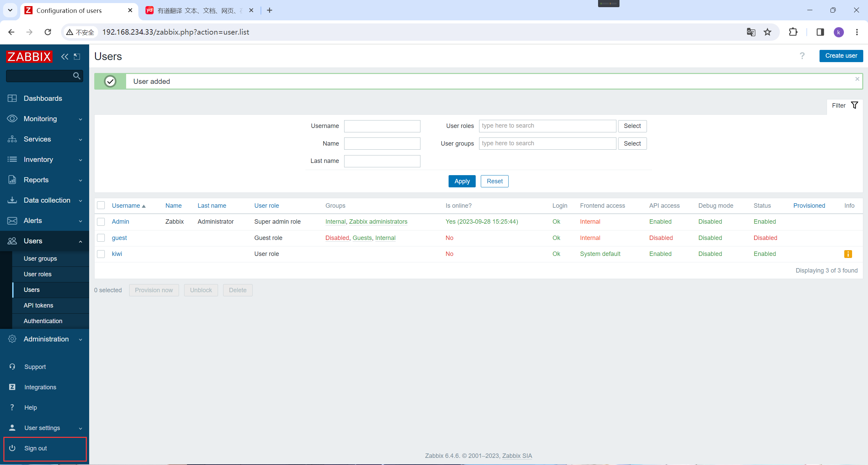Click the Sign out power icon
868x465 pixels.
coord(12,448)
